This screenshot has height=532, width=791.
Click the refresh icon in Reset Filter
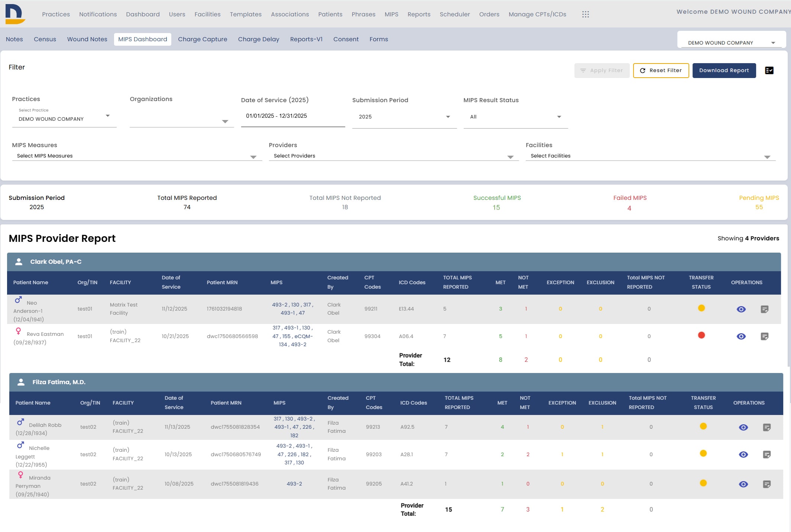[642, 71]
